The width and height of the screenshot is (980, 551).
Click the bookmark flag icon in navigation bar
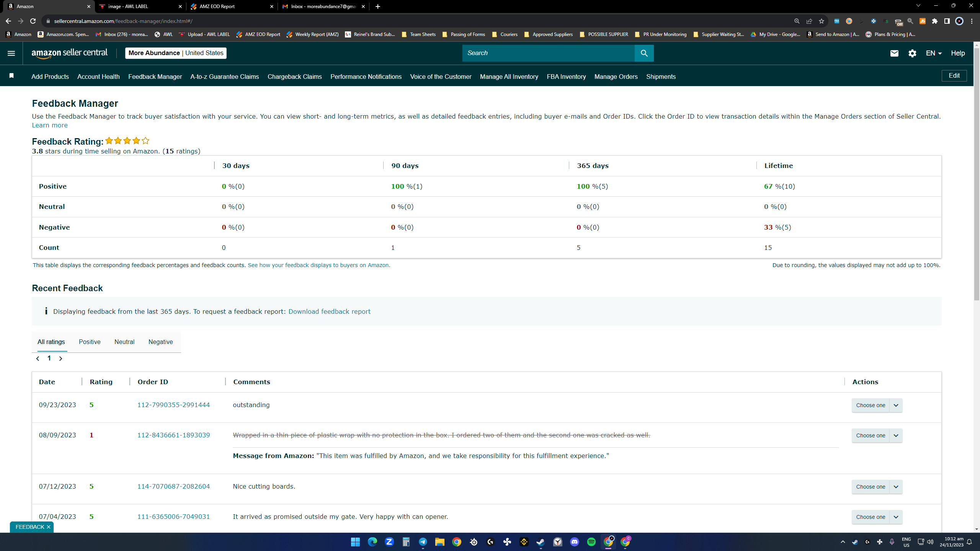[x=11, y=76]
